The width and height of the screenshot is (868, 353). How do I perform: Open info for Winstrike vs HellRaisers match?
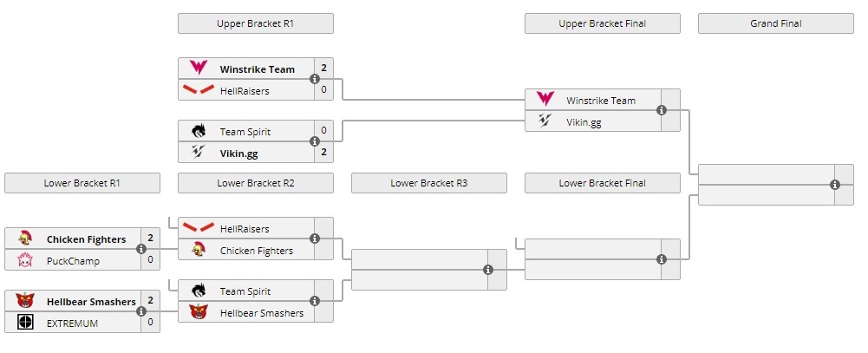click(x=315, y=79)
